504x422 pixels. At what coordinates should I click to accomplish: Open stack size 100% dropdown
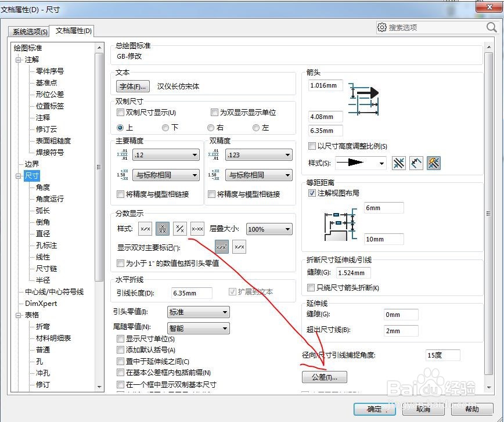[x=269, y=229]
